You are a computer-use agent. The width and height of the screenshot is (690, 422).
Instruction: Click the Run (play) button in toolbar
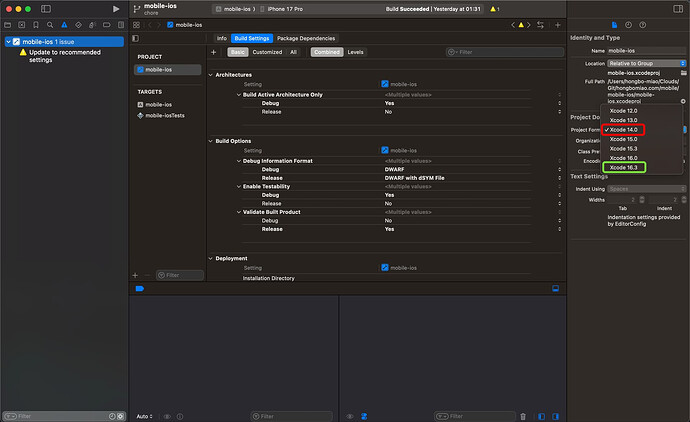click(x=116, y=9)
